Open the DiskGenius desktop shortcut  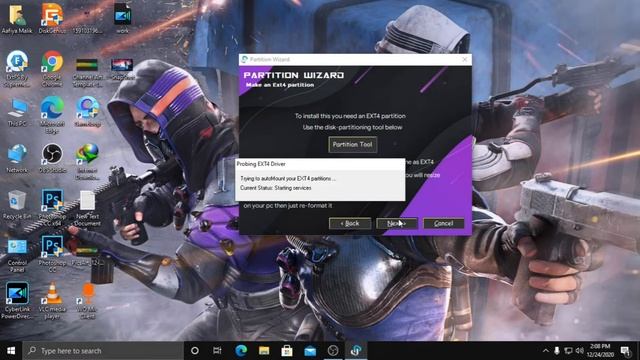tap(52, 18)
